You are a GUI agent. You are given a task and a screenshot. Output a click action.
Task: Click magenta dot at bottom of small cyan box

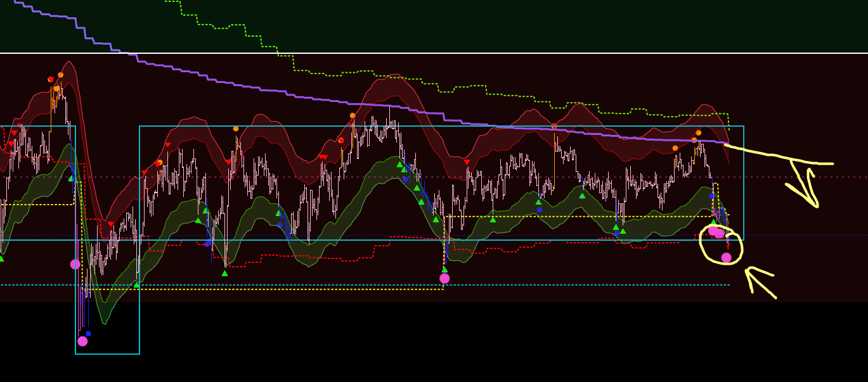coord(82,341)
